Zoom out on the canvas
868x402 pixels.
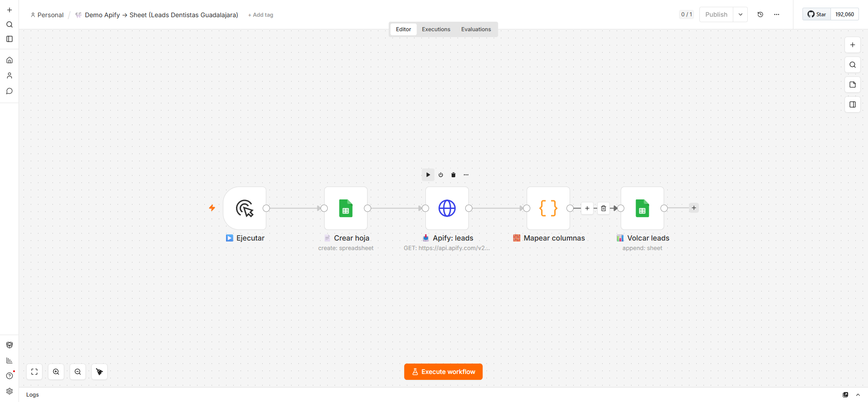(x=78, y=372)
